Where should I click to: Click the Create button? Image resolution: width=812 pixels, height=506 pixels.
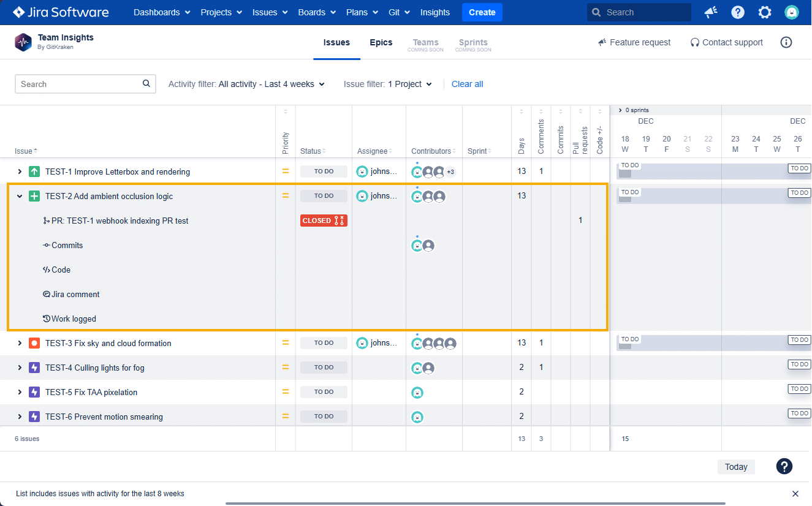(x=482, y=12)
